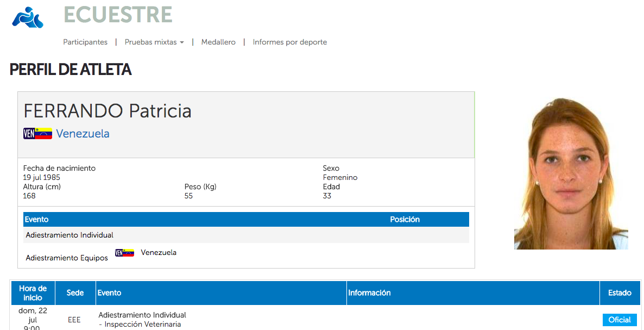Click the Sede column header

coord(75,293)
